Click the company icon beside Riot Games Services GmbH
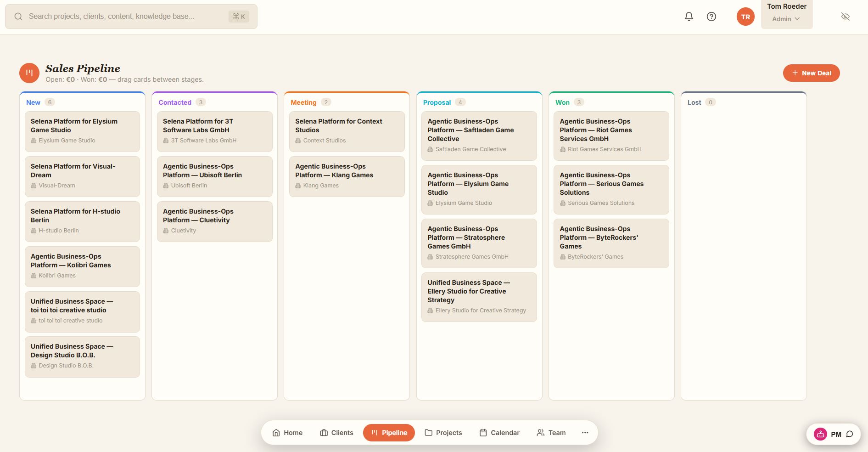868x452 pixels. [x=562, y=149]
